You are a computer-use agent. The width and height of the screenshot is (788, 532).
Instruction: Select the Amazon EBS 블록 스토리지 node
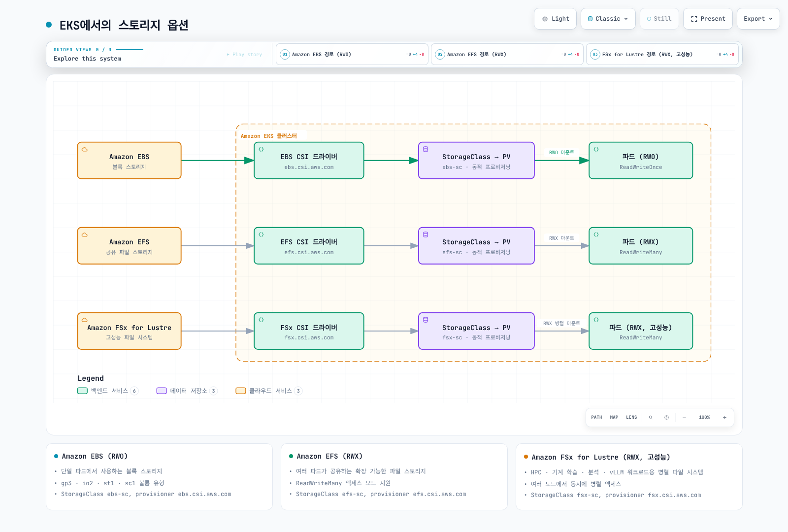pos(130,161)
